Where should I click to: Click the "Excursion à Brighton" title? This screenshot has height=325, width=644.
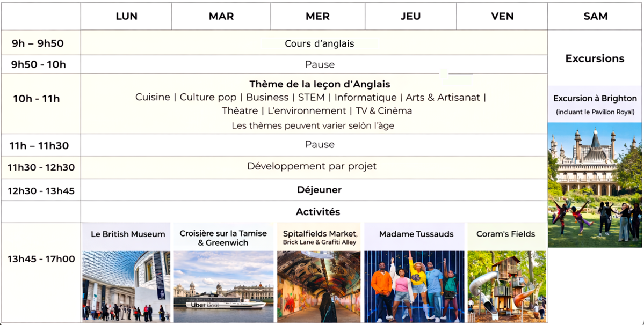pos(595,99)
